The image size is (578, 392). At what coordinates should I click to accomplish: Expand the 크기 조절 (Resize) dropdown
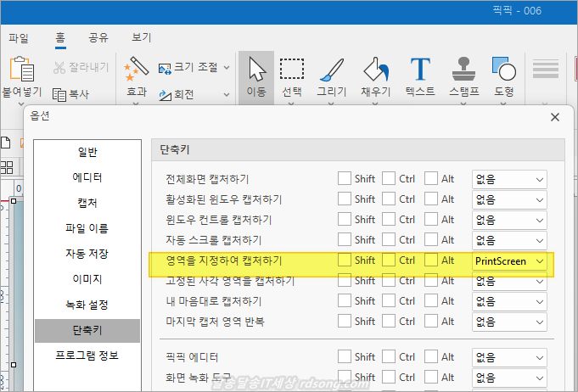tap(227, 67)
